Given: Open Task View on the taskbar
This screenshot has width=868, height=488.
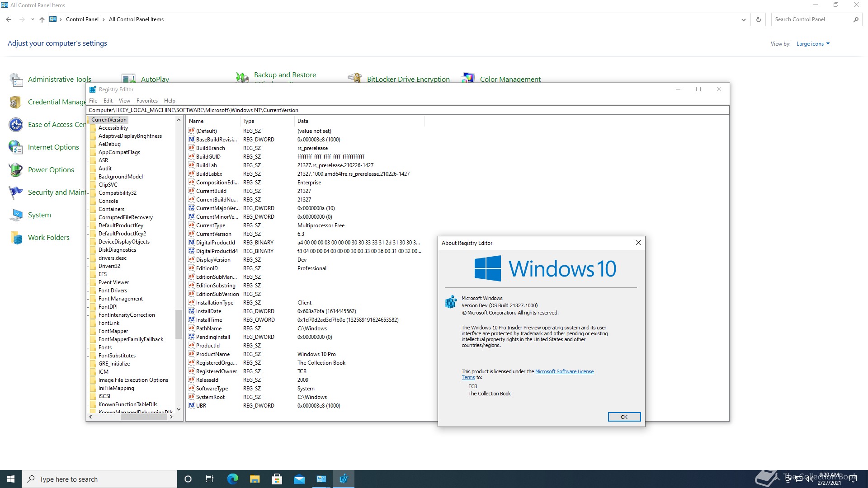Looking at the screenshot, I should pos(210,479).
